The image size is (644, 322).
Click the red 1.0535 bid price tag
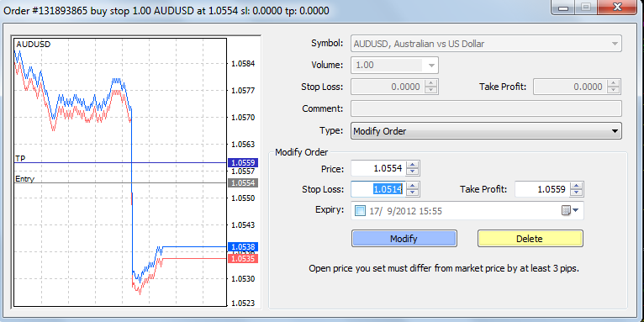tap(243, 259)
